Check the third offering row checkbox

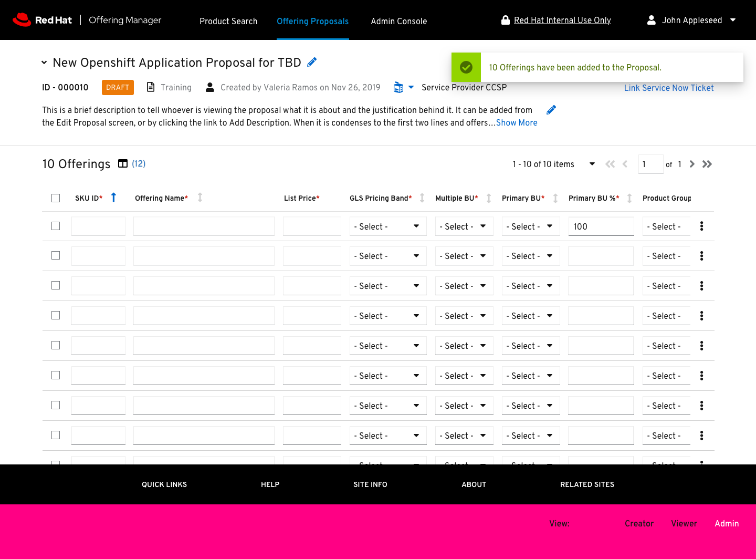[x=56, y=285]
